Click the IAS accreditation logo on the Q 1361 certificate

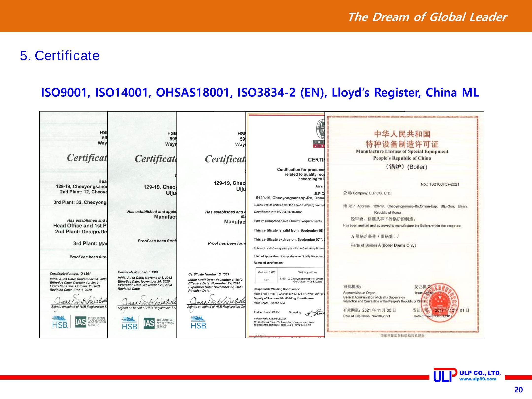pos(90,322)
